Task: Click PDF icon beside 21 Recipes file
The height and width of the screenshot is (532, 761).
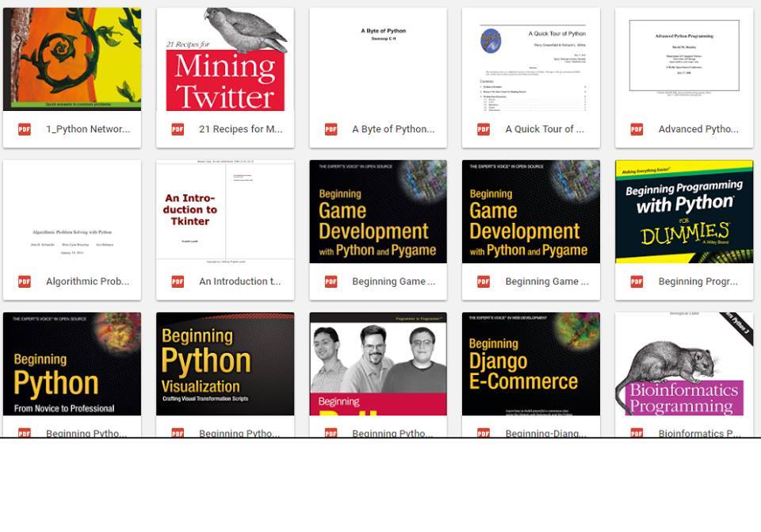Action: coord(178,129)
